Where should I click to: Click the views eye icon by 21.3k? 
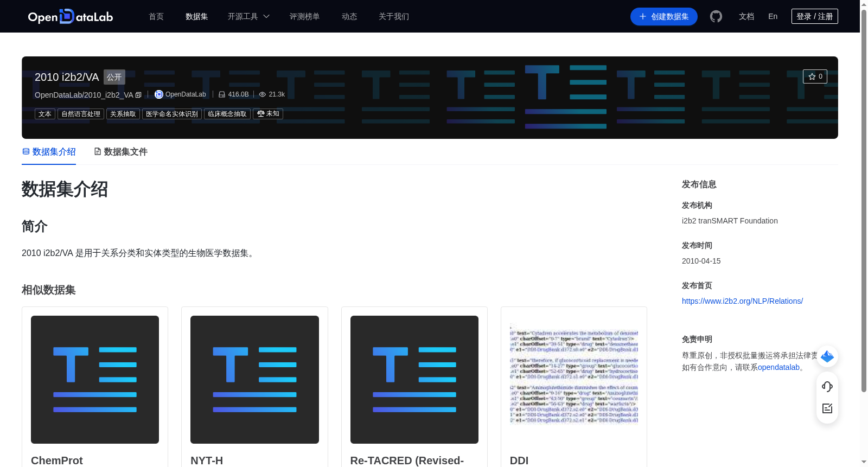point(263,94)
